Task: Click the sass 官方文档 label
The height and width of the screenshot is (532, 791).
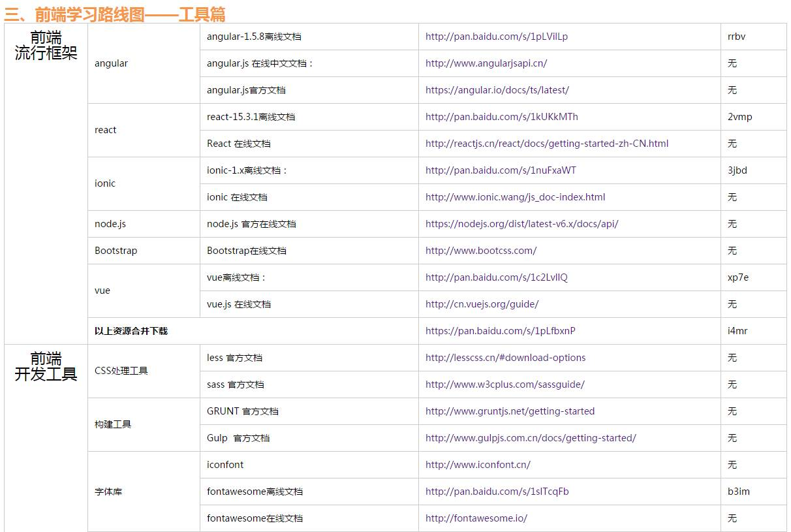Action: click(236, 384)
